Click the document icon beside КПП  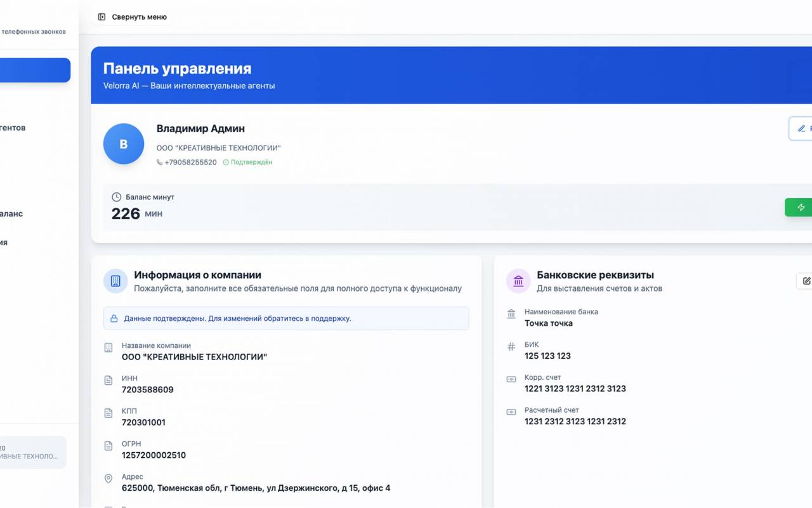pos(108,413)
